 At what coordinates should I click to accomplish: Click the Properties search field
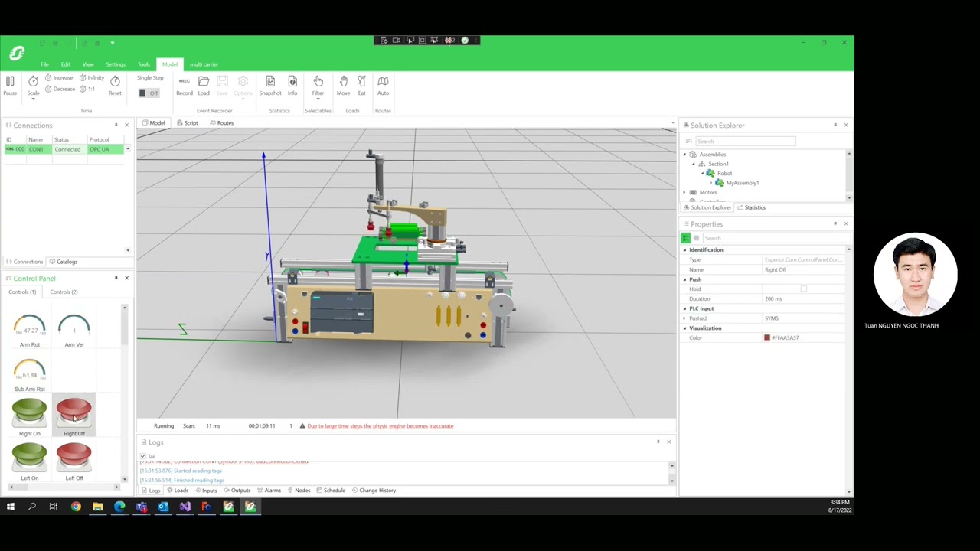point(776,238)
